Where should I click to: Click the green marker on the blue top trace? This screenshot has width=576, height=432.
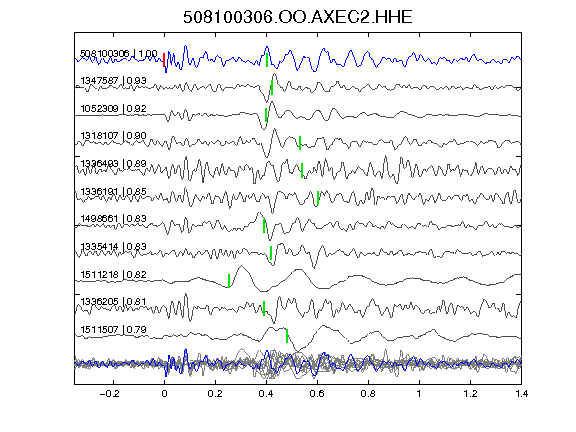(x=267, y=60)
